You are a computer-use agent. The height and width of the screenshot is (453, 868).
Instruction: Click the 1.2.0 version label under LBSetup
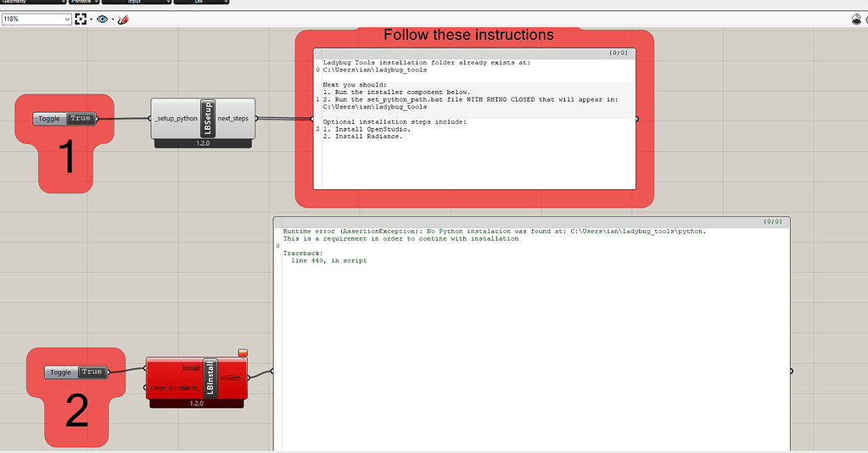tap(203, 143)
